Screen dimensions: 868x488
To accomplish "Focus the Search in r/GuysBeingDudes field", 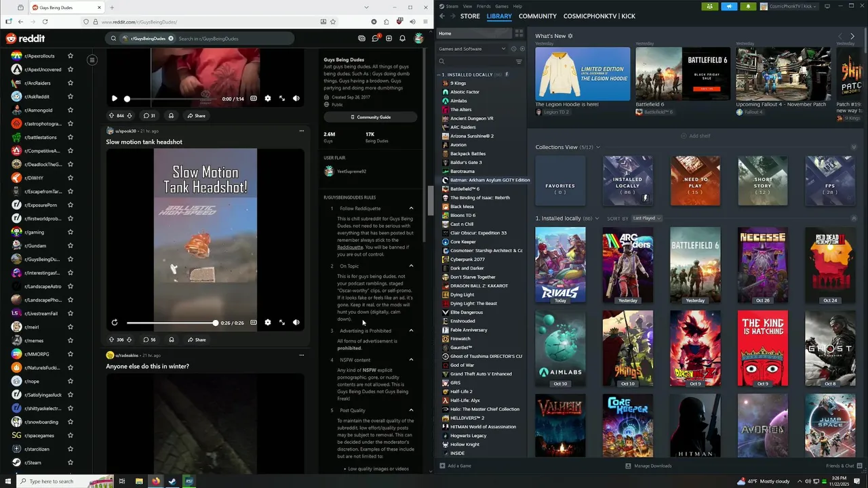I will pyautogui.click(x=234, y=39).
